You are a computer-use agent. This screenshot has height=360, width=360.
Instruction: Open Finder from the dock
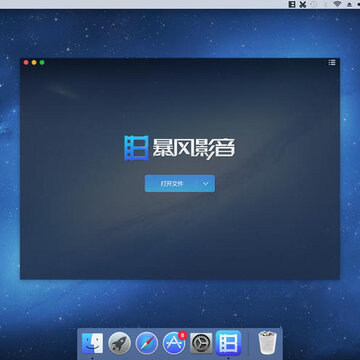click(92, 343)
